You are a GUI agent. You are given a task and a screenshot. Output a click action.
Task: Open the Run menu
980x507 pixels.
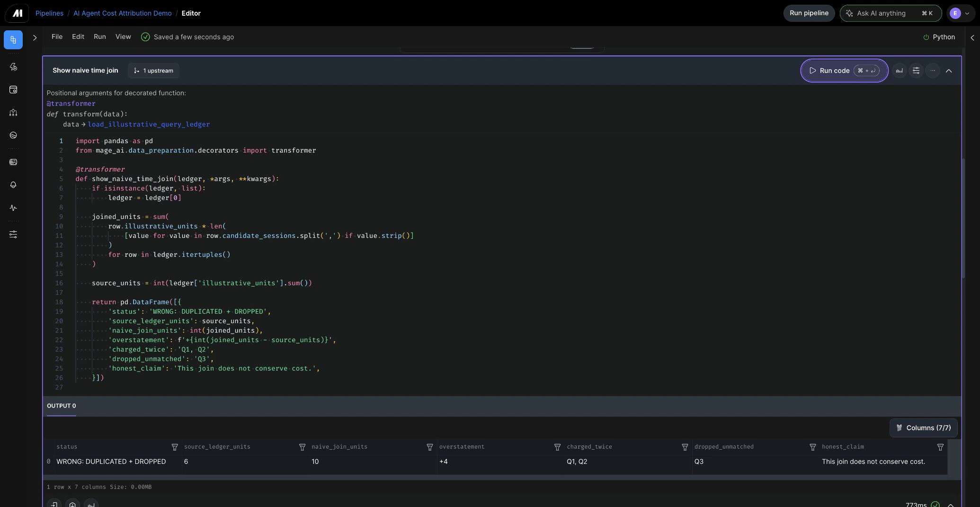tap(99, 37)
